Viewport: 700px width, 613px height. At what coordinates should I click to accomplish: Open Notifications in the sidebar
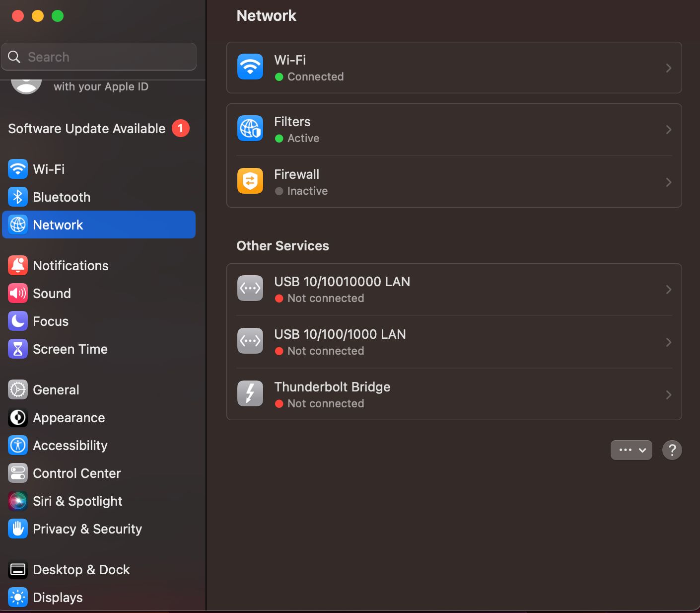[70, 266]
